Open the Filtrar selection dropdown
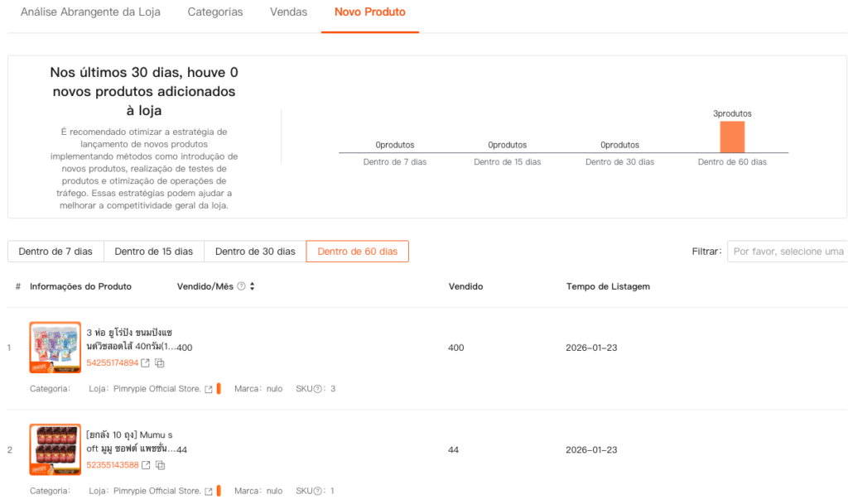The width and height of the screenshot is (848, 504). (x=787, y=252)
